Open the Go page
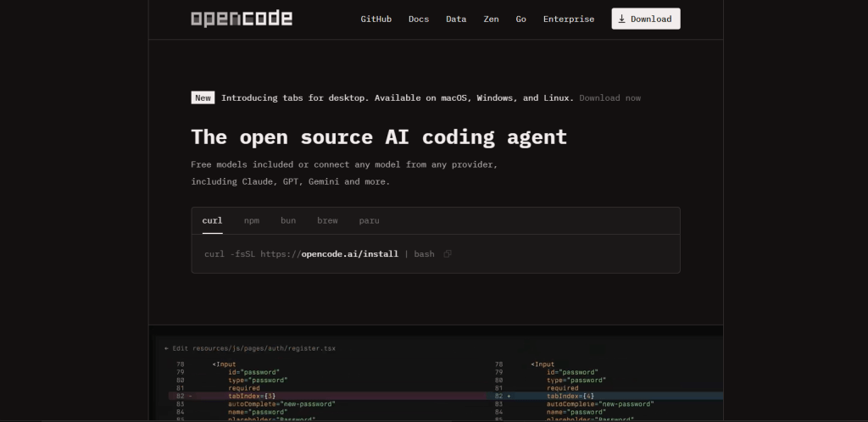 [x=521, y=19]
